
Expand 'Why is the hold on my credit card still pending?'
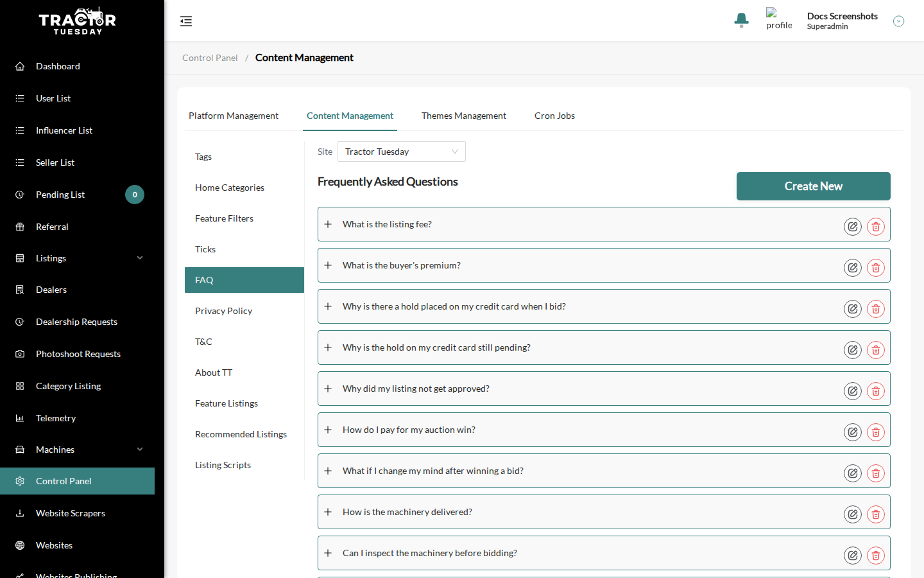tap(328, 347)
